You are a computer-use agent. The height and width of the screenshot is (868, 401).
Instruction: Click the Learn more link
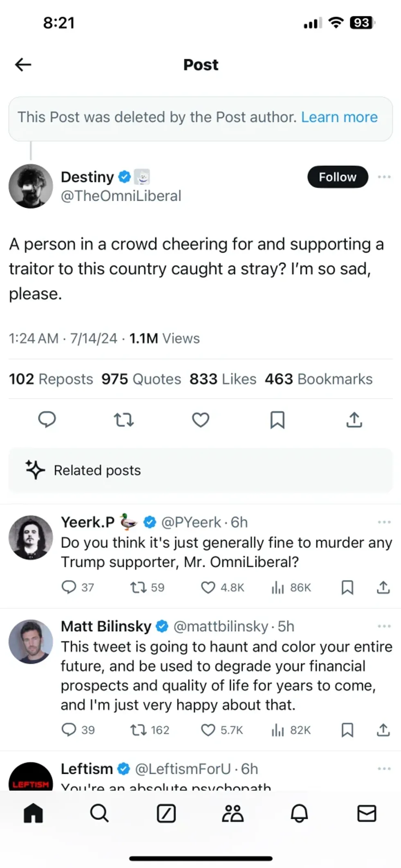click(339, 117)
